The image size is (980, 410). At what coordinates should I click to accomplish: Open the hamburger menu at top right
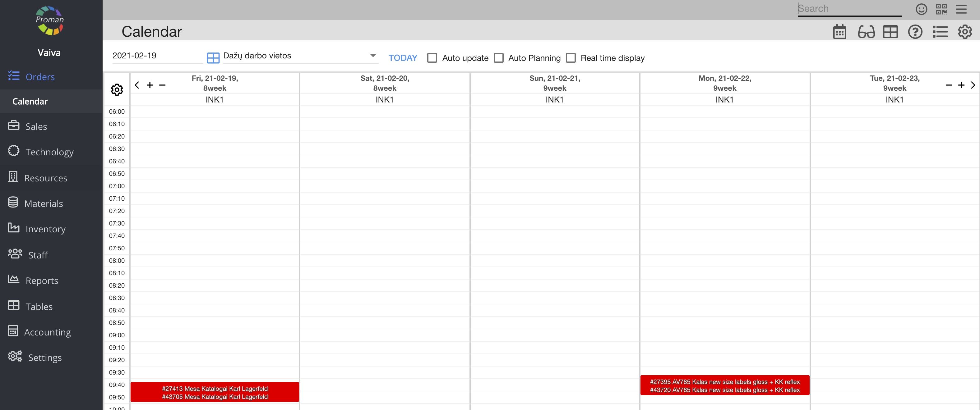[x=961, y=9]
